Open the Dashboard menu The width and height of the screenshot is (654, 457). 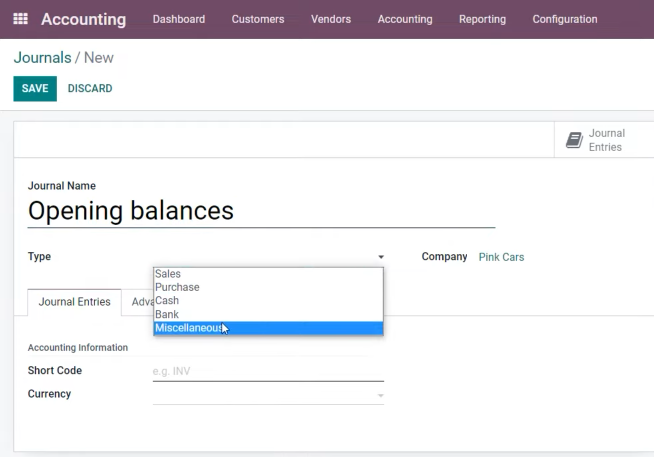pyautogui.click(x=179, y=19)
